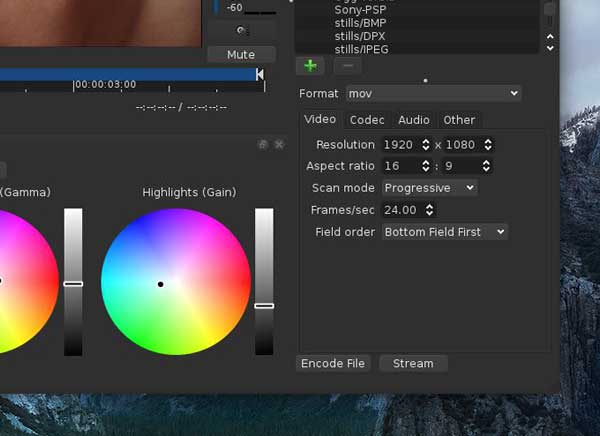Image resolution: width=600 pixels, height=436 pixels.
Task: Click the in/out timecode display
Action: point(181,108)
